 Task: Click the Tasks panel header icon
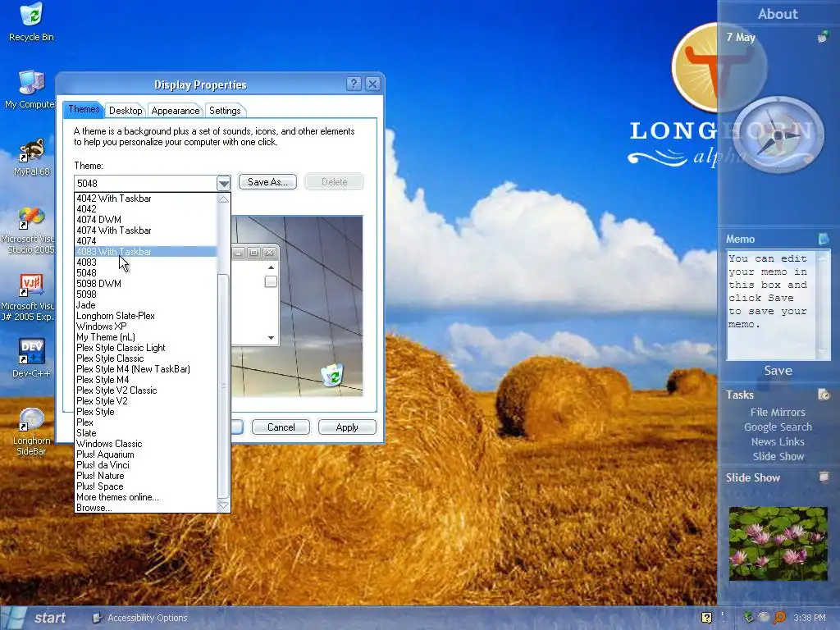[824, 395]
